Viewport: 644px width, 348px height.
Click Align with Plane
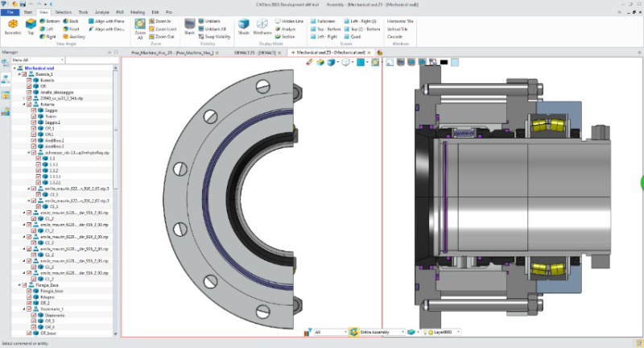(x=106, y=21)
